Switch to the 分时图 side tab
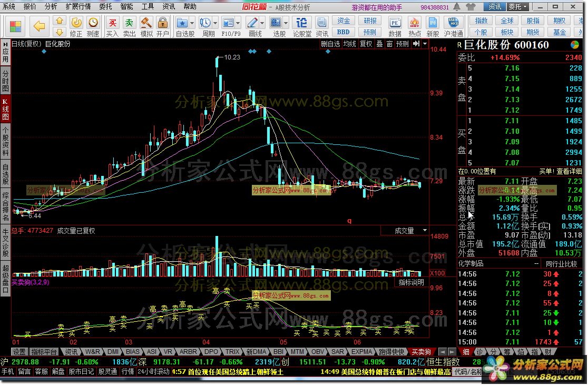The width and height of the screenshot is (588, 385). coord(5,80)
